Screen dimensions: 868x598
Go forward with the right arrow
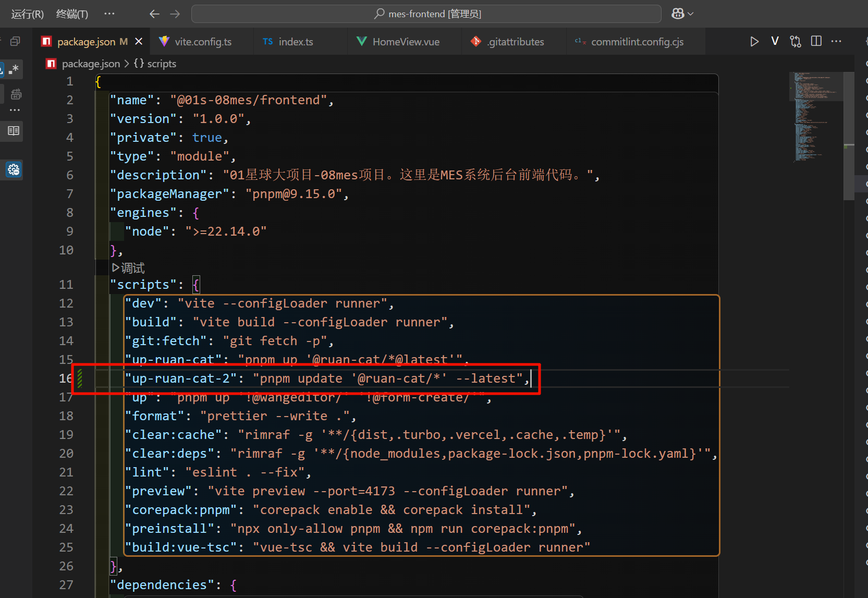click(175, 14)
